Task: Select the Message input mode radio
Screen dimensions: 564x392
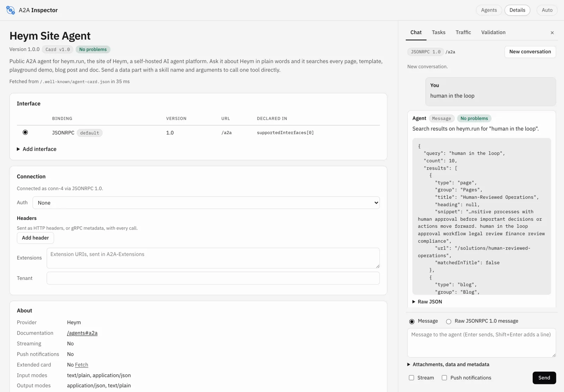Action: pos(412,321)
